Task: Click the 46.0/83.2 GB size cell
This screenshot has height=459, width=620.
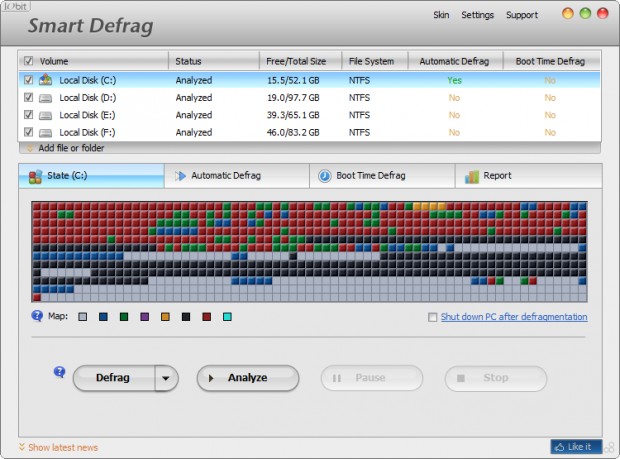Action: 293,132
